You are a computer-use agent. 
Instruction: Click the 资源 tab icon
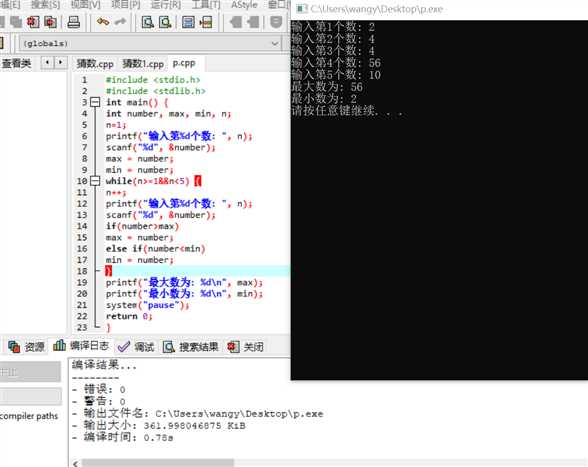[x=14, y=347]
